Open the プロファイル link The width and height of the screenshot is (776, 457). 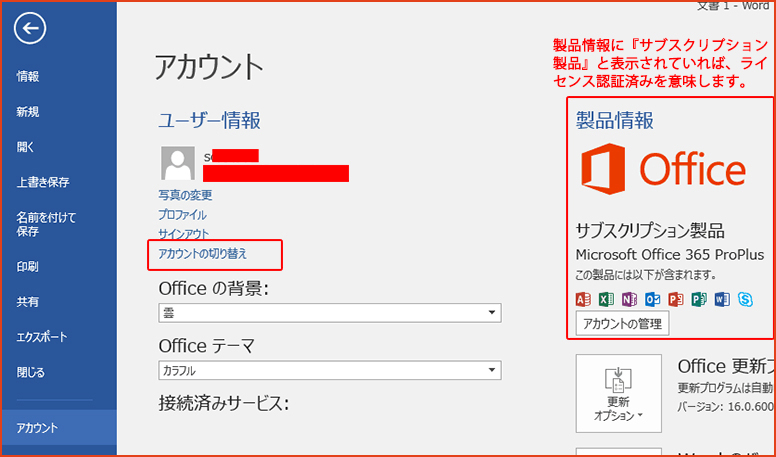[182, 215]
